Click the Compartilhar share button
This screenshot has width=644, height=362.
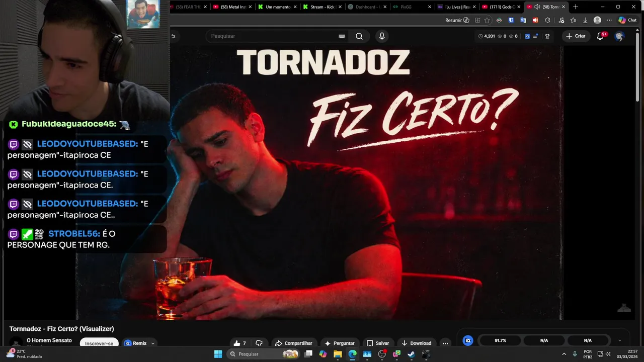click(x=293, y=343)
